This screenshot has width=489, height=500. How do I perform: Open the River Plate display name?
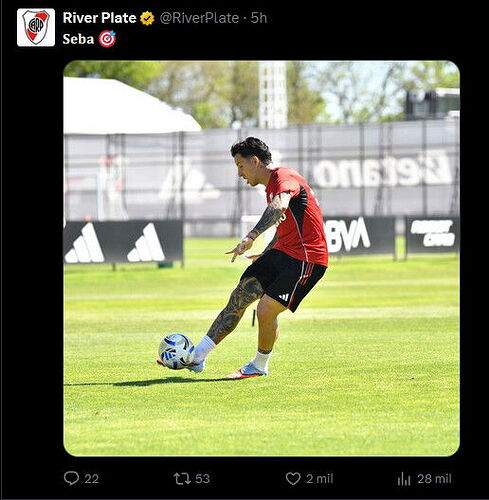[99, 18]
